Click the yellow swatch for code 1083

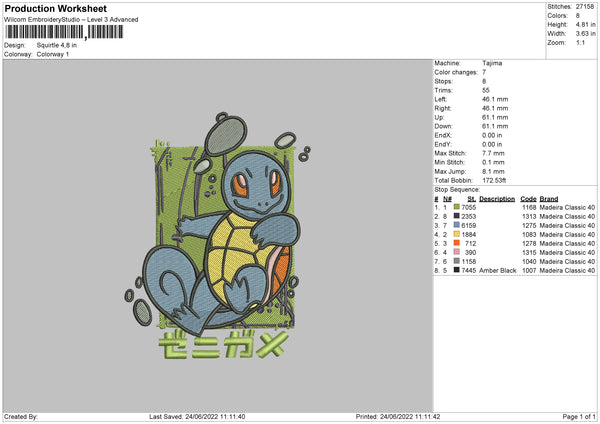pyautogui.click(x=457, y=234)
